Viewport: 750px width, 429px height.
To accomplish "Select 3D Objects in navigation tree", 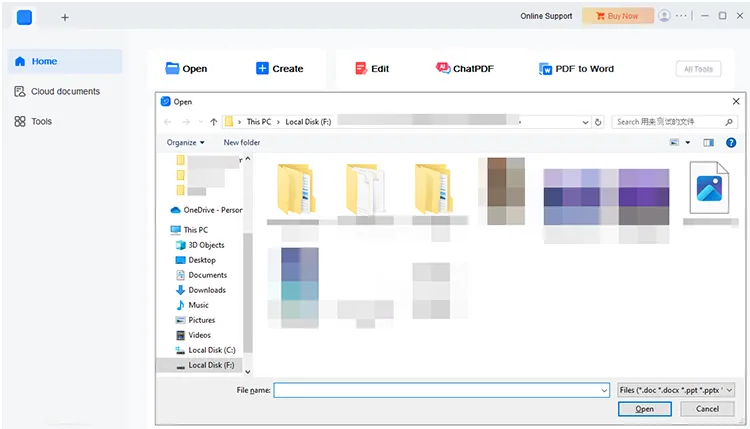I will pos(200,245).
